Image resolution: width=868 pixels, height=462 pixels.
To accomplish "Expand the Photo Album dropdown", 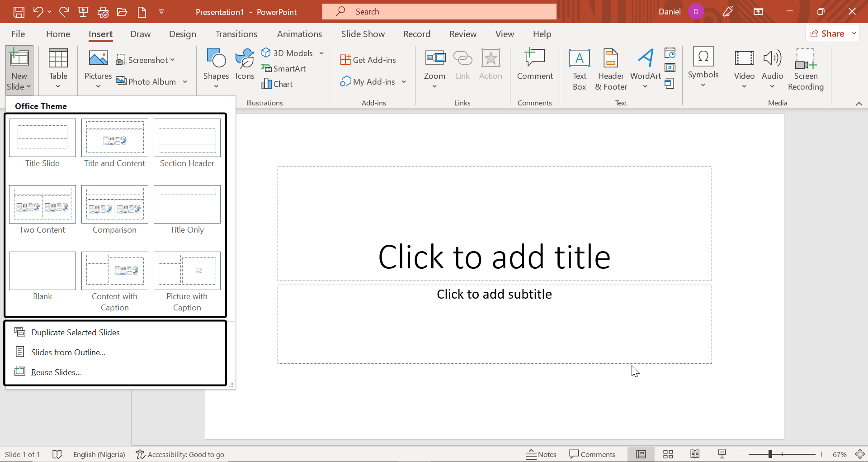I will pyautogui.click(x=184, y=81).
